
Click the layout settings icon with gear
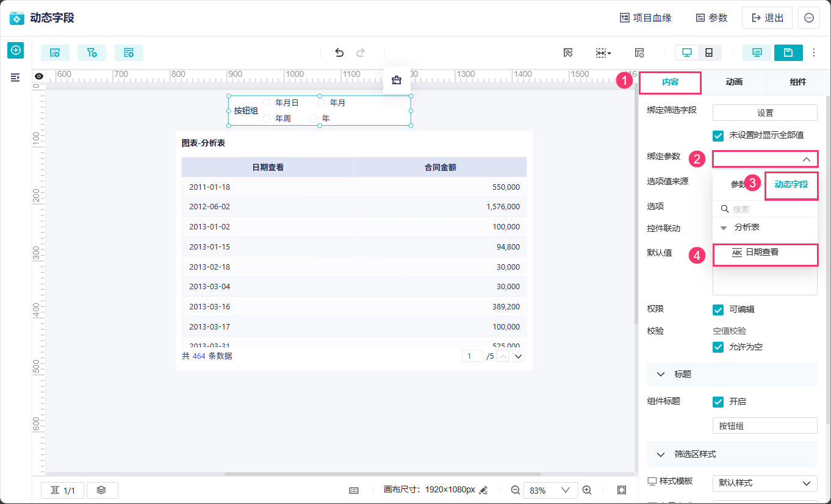[x=639, y=53]
